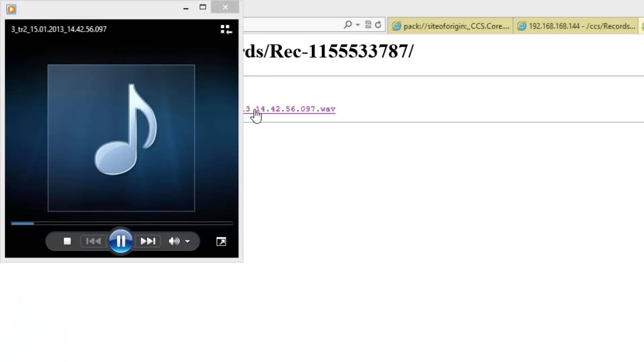Screen dimensions: 644x362
Task: Click the Windows Media Player title icon
Action: (x=11, y=9)
